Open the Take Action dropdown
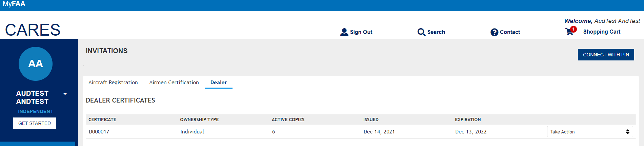 pyautogui.click(x=590, y=132)
